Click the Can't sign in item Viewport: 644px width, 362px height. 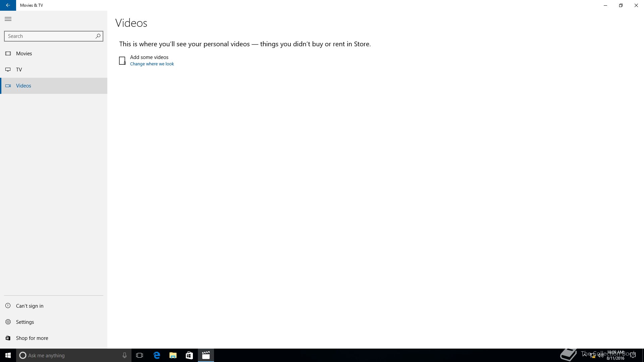point(54,306)
